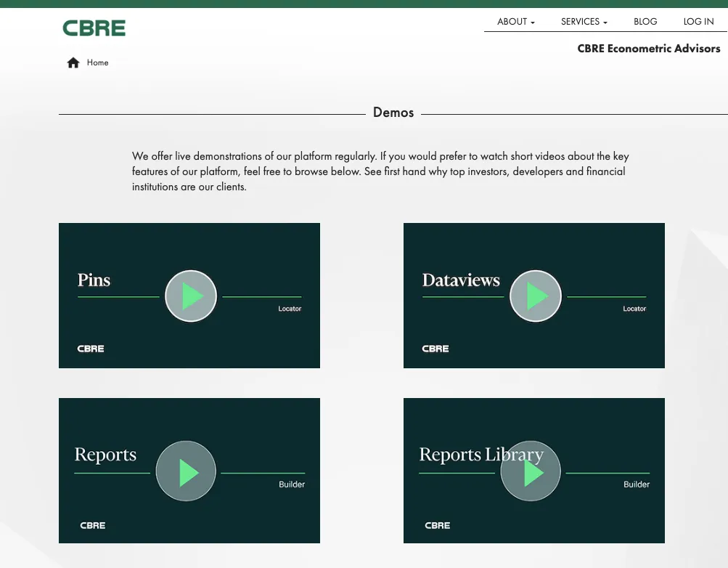Play the Dataviews demo video
The image size is (728, 568).
tap(536, 296)
